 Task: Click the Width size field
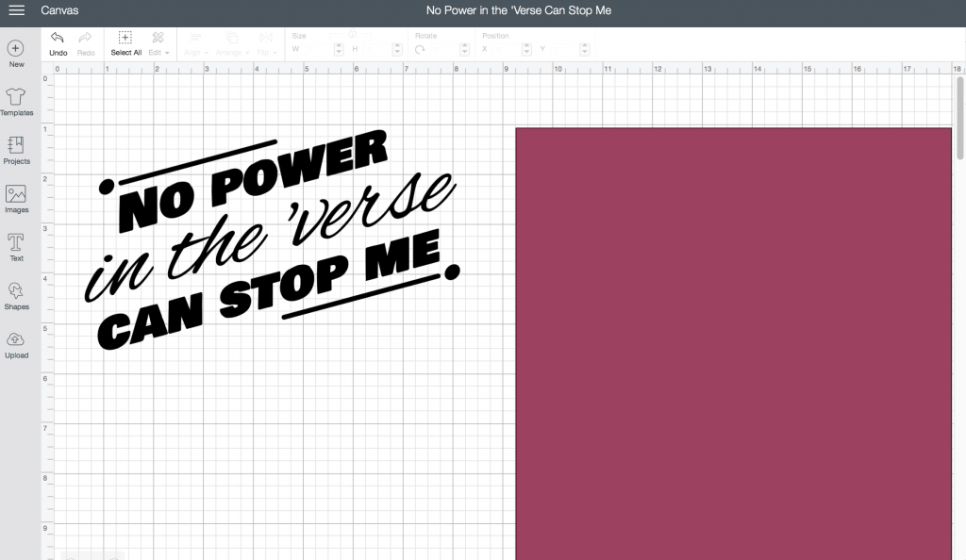pos(319,49)
